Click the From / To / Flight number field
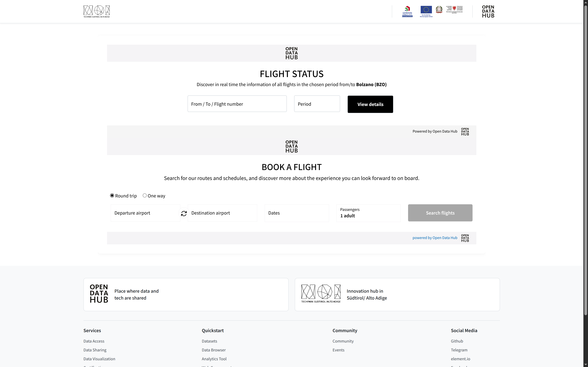The width and height of the screenshot is (588, 367). [x=237, y=104]
